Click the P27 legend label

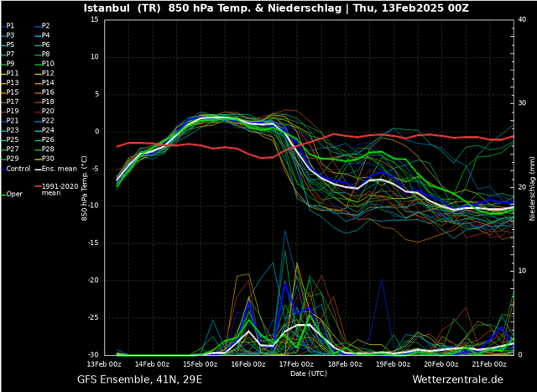(10, 149)
